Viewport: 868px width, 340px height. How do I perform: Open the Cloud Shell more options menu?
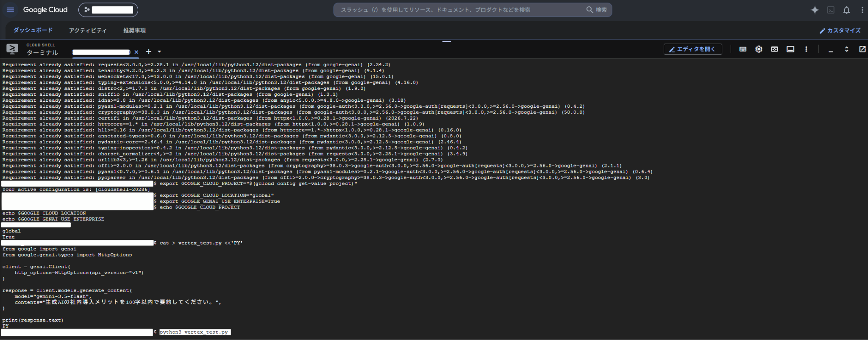pyautogui.click(x=806, y=49)
